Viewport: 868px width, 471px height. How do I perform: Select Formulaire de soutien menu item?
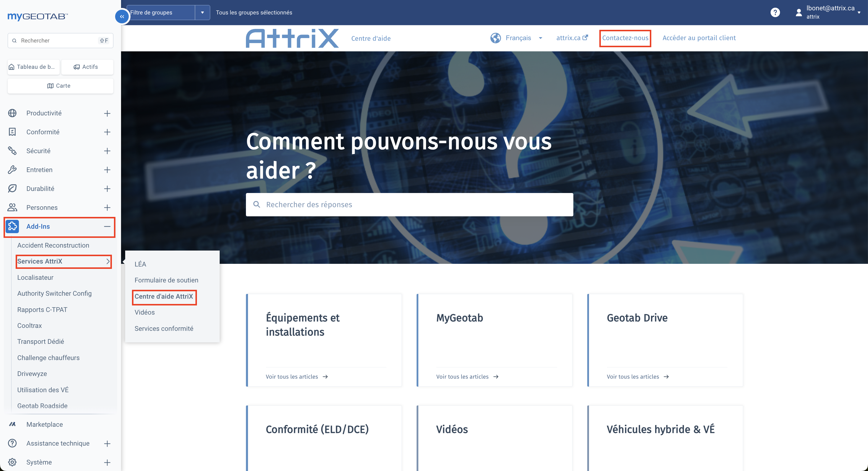coord(167,280)
